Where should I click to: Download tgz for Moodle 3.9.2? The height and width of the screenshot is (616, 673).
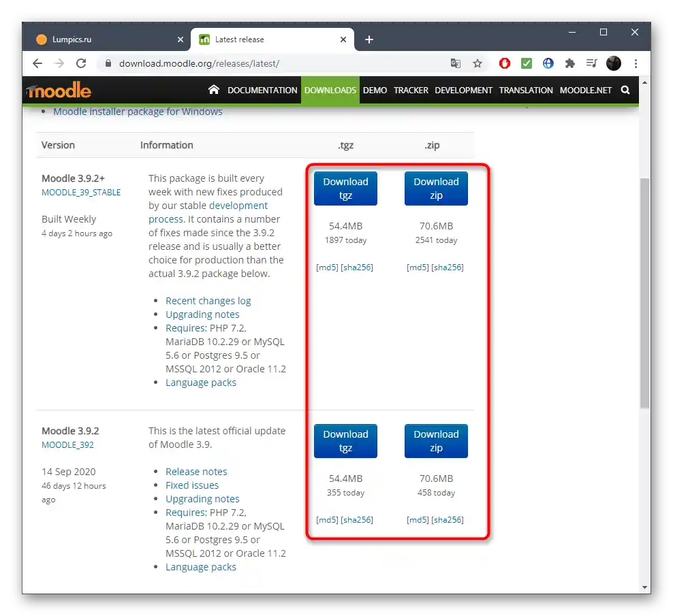[345, 441]
